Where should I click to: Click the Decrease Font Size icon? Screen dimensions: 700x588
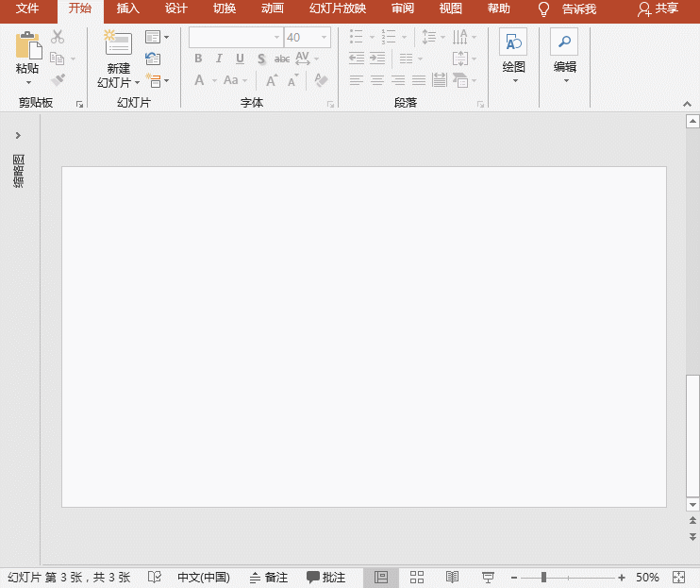(292, 80)
